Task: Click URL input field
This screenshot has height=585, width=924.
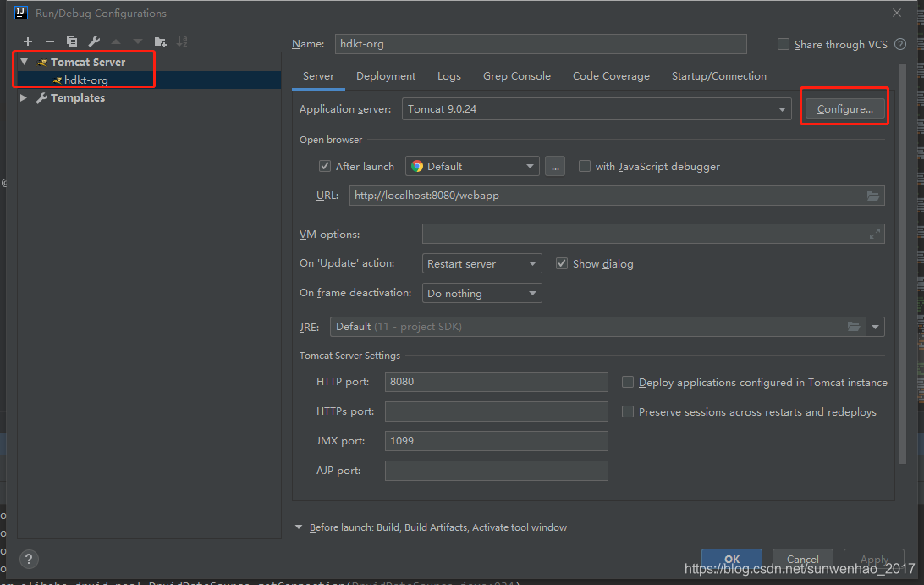Action: pos(616,196)
